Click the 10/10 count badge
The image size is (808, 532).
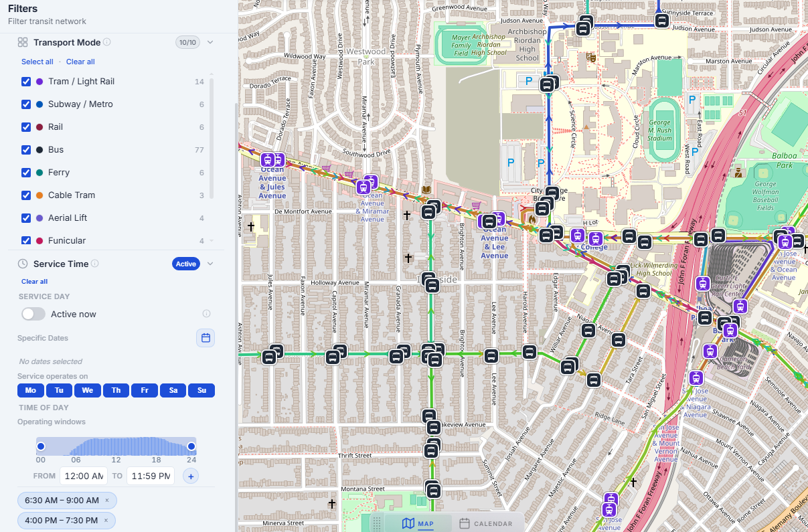[187, 42]
